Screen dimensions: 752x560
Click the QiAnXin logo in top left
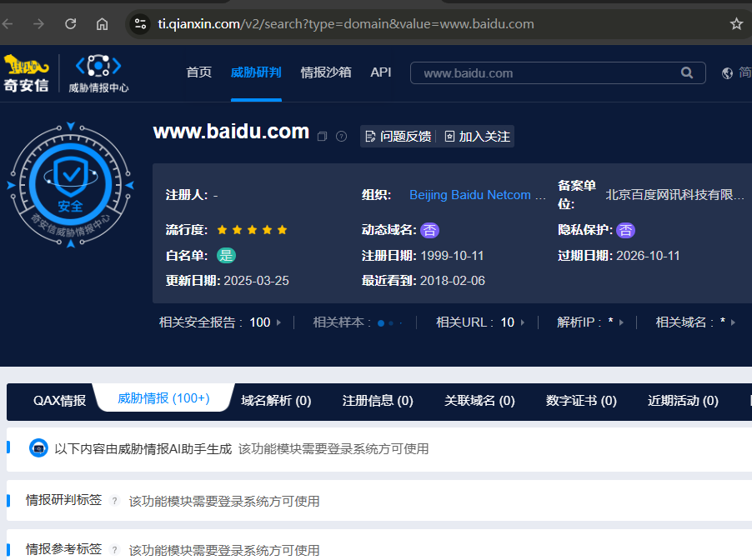coord(27,74)
